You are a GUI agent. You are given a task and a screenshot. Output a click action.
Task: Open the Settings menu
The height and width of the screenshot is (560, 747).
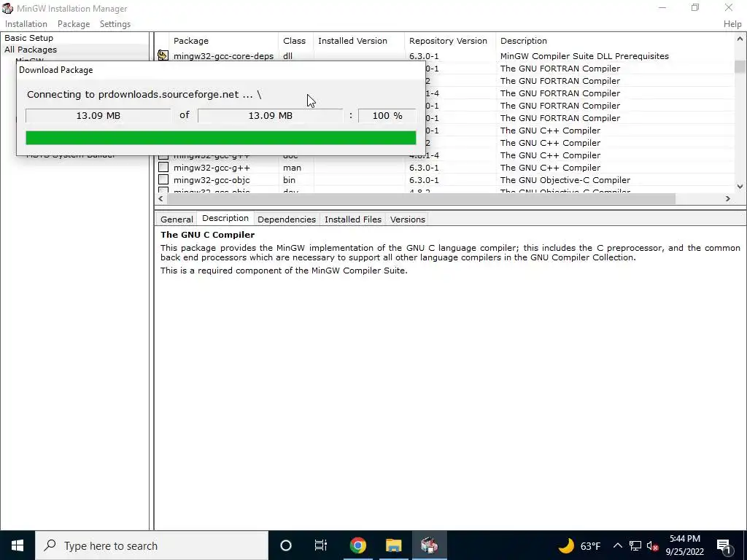pos(115,24)
